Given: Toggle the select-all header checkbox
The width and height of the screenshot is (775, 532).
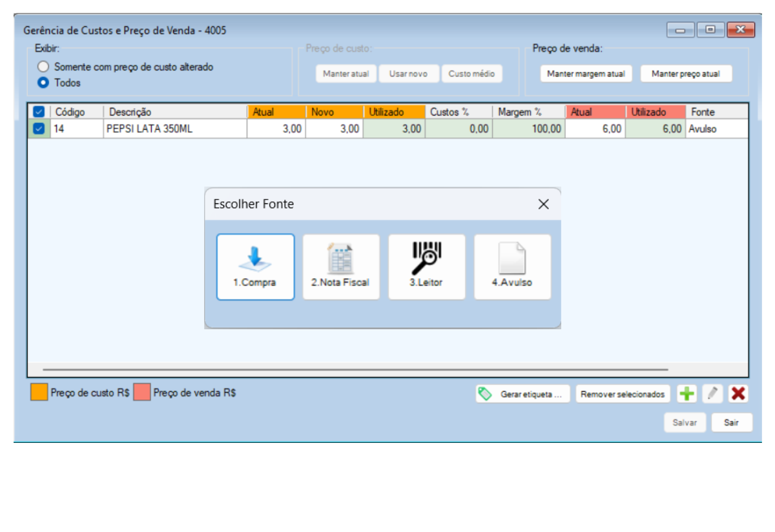Looking at the screenshot, I should tap(38, 112).
